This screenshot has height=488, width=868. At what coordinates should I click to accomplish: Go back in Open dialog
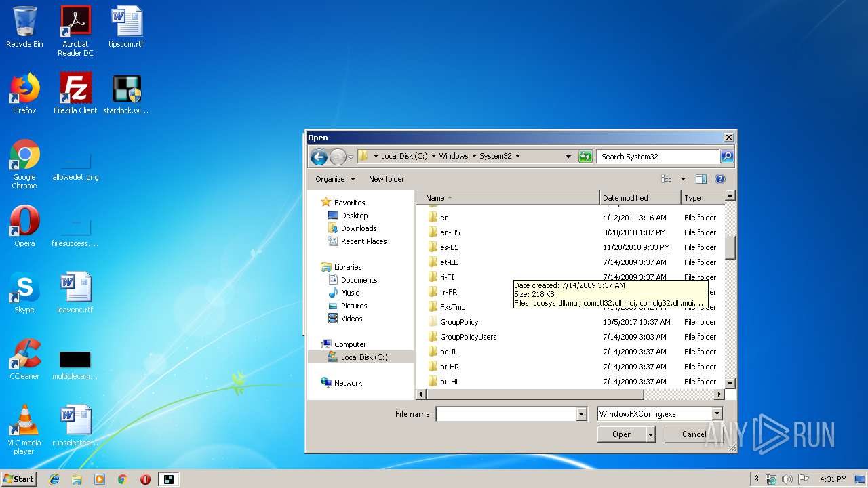tap(319, 157)
